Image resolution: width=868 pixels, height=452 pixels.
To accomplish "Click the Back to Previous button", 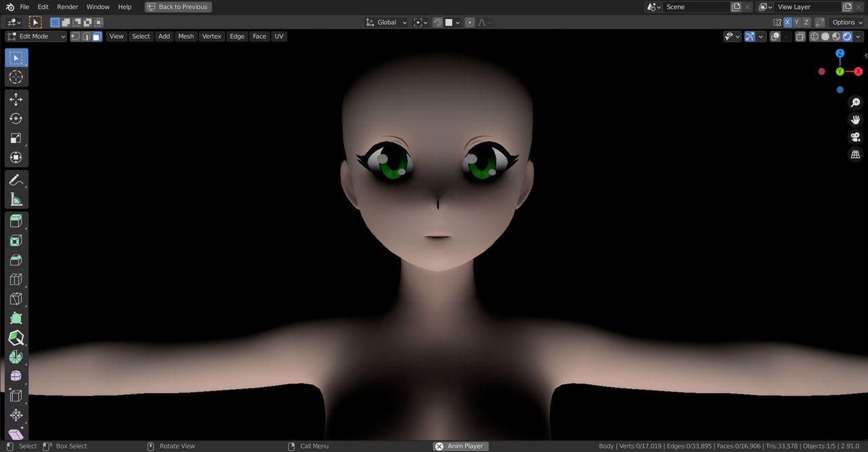I will click(178, 7).
